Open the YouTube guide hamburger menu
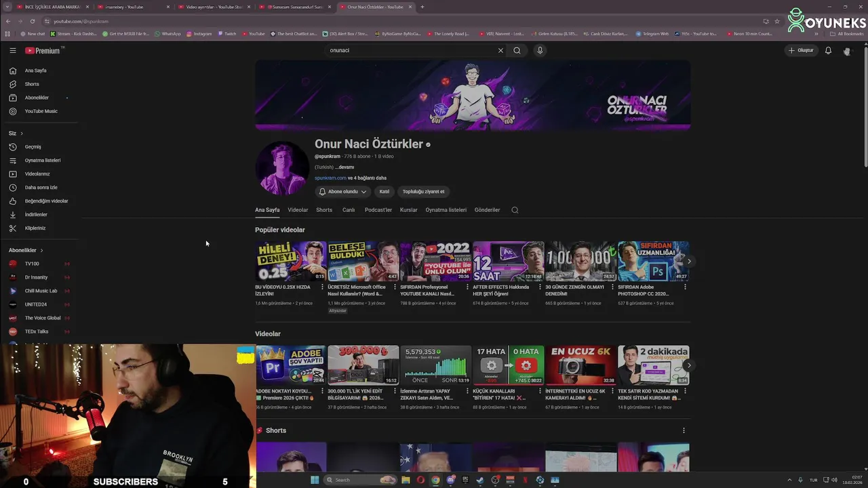Image resolution: width=868 pixels, height=488 pixels. (x=12, y=50)
